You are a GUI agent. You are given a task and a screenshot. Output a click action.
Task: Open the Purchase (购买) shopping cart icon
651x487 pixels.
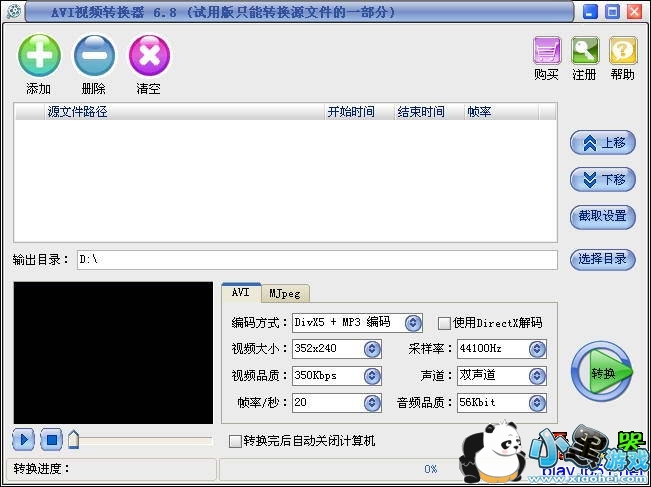tap(547, 50)
